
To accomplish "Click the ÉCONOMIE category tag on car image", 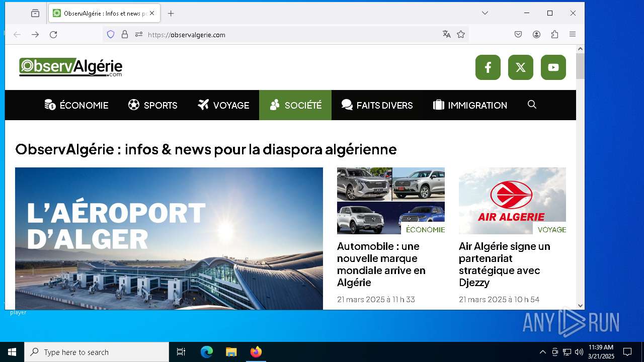I will click(425, 229).
